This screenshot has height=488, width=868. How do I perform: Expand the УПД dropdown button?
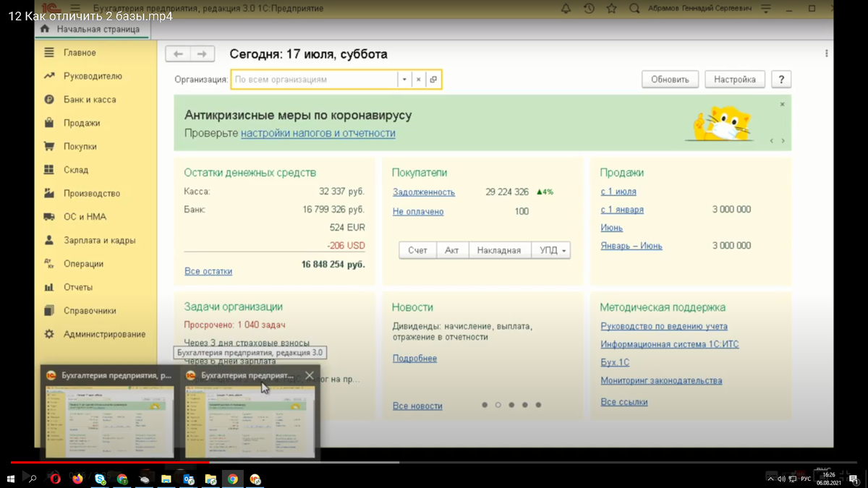(550, 250)
